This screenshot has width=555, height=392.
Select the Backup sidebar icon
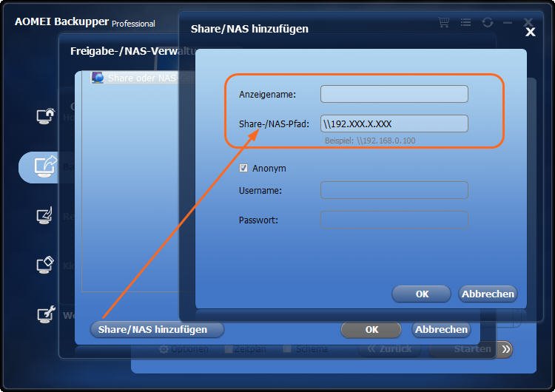coord(45,166)
